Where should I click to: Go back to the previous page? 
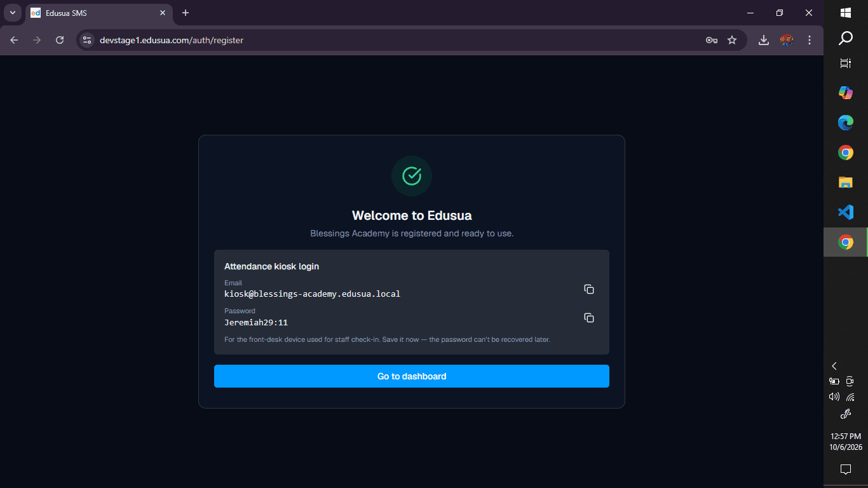coord(15,40)
